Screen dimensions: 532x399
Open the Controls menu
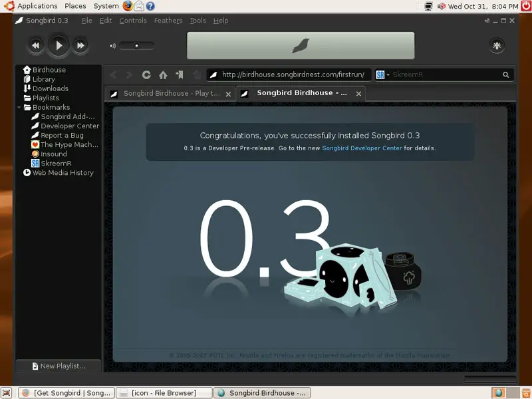click(133, 21)
